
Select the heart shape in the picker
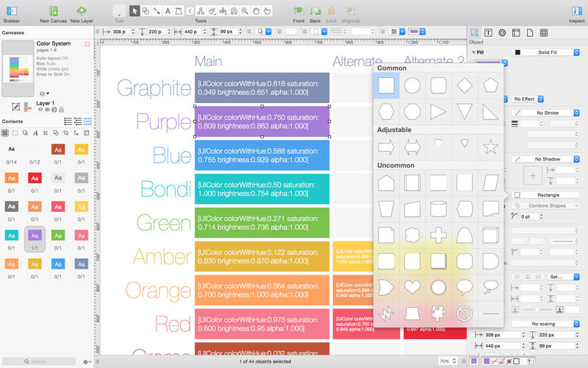[412, 287]
